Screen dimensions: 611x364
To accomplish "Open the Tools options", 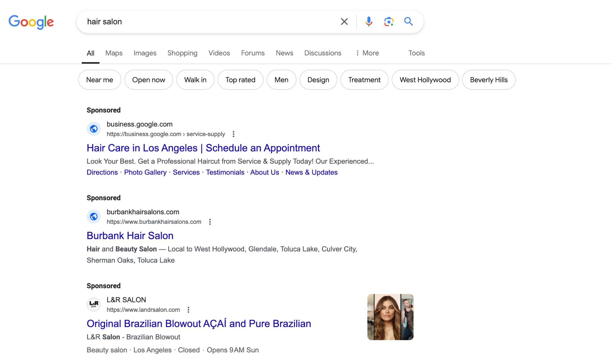I will click(416, 53).
